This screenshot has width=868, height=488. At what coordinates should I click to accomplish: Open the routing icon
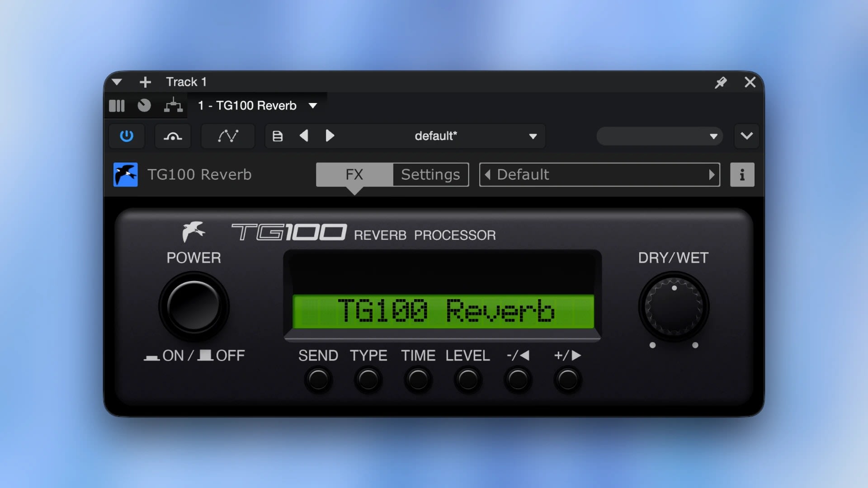click(x=173, y=105)
